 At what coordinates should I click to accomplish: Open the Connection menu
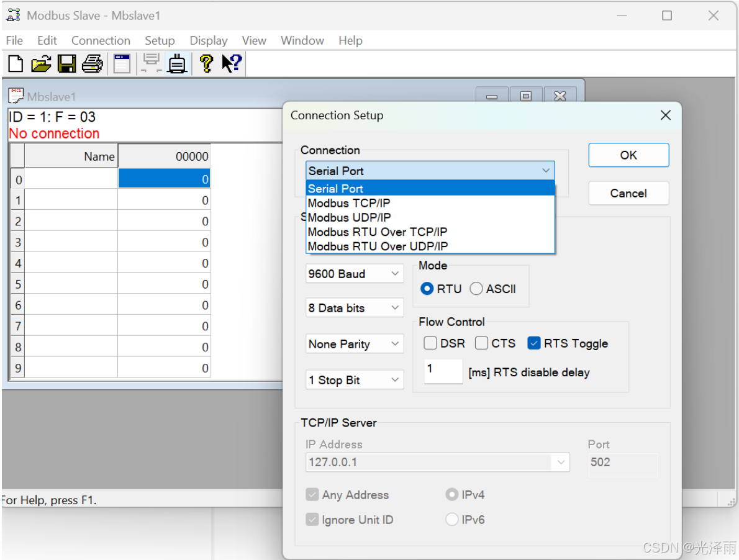(x=101, y=40)
